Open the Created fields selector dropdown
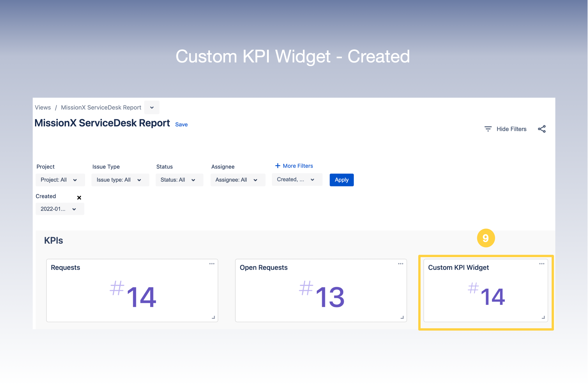 coord(297,179)
